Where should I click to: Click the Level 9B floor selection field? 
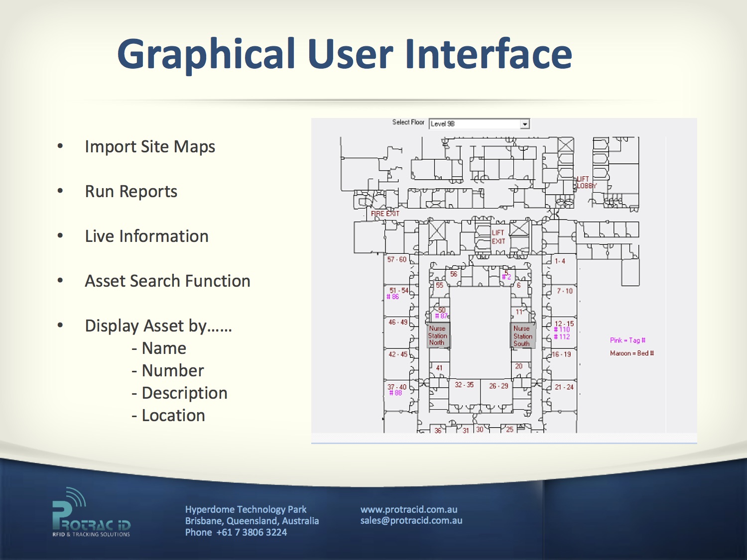tap(474, 124)
